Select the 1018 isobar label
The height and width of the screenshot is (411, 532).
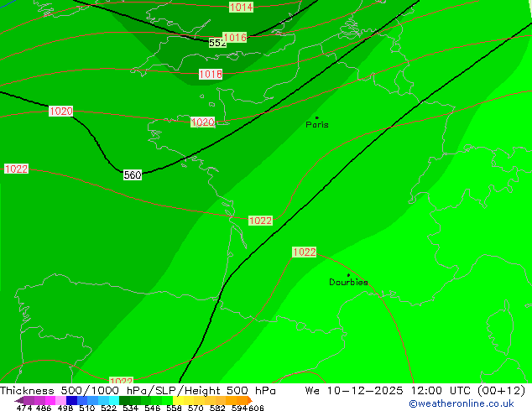click(211, 74)
